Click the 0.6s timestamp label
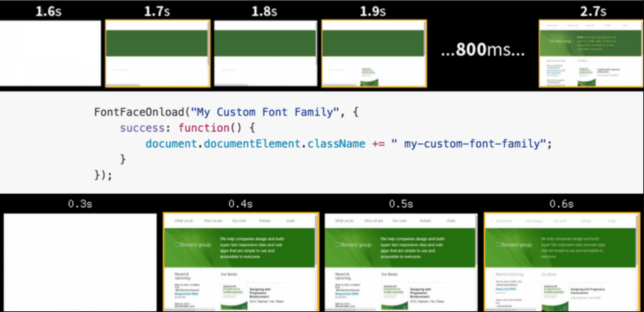Screen dimensions: 644x312 point(561,204)
